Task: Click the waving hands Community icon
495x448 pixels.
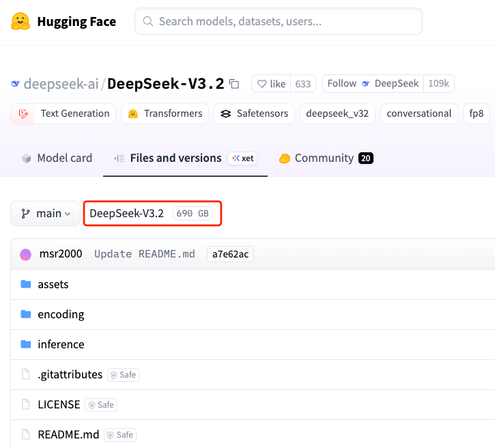Action: (285, 158)
